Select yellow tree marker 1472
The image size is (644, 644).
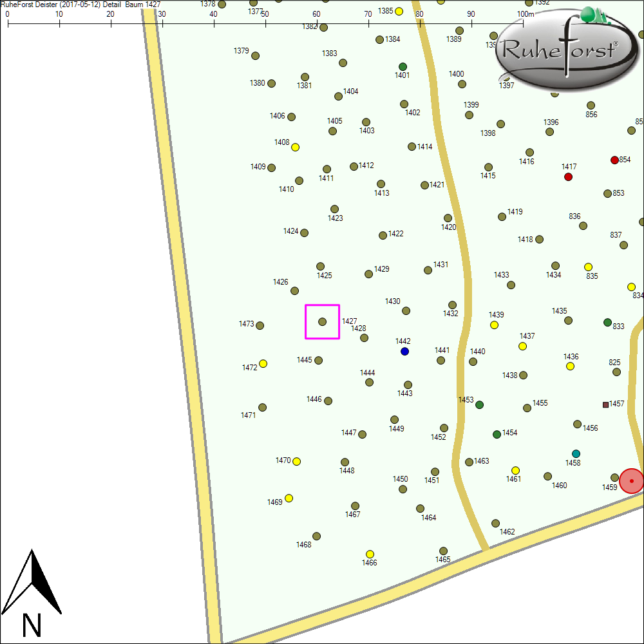click(263, 363)
